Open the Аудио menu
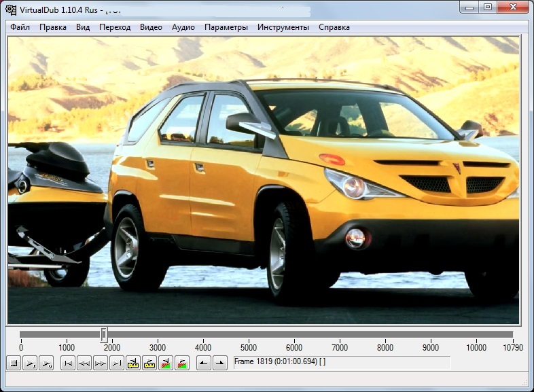Image resolution: width=534 pixels, height=392 pixels. [x=183, y=27]
